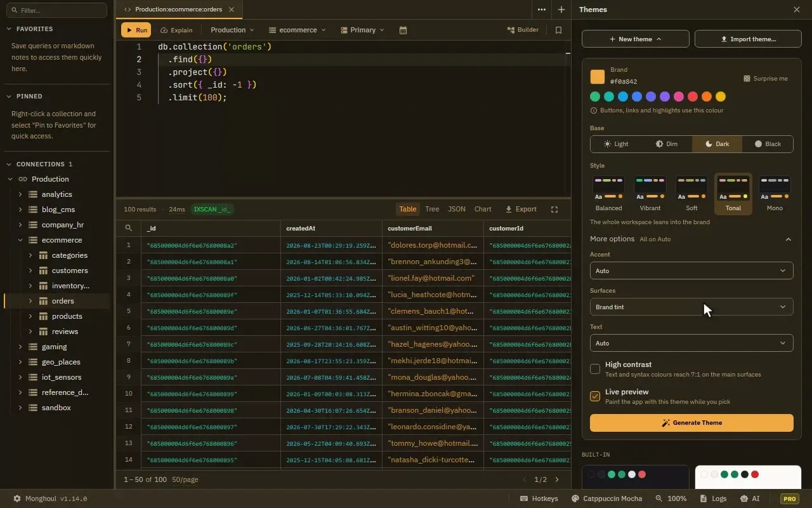The height and width of the screenshot is (508, 812).
Task: Click the search icon in results table header
Action: (129, 229)
